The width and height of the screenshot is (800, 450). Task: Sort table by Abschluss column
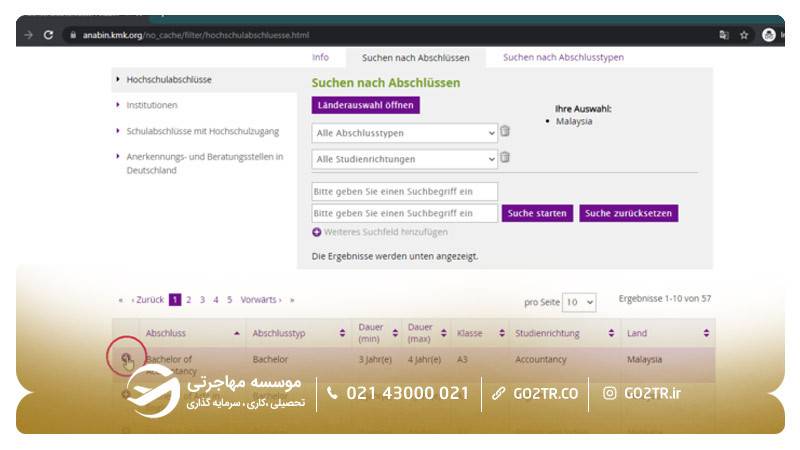236,333
